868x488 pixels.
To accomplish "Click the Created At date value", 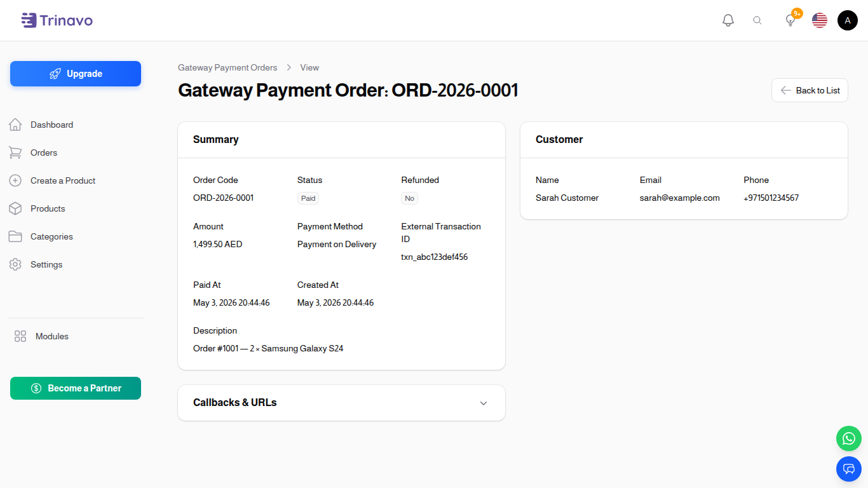I will pyautogui.click(x=336, y=302).
